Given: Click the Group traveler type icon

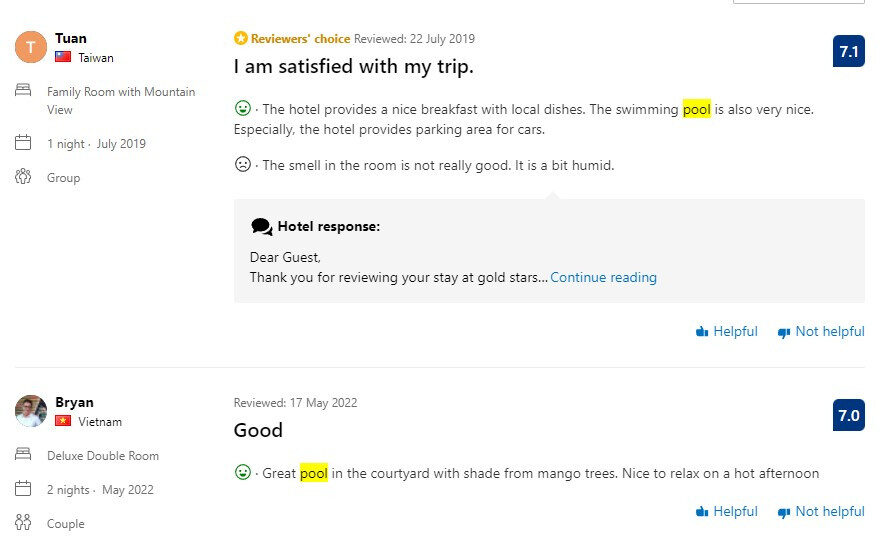Looking at the screenshot, I should [x=23, y=177].
